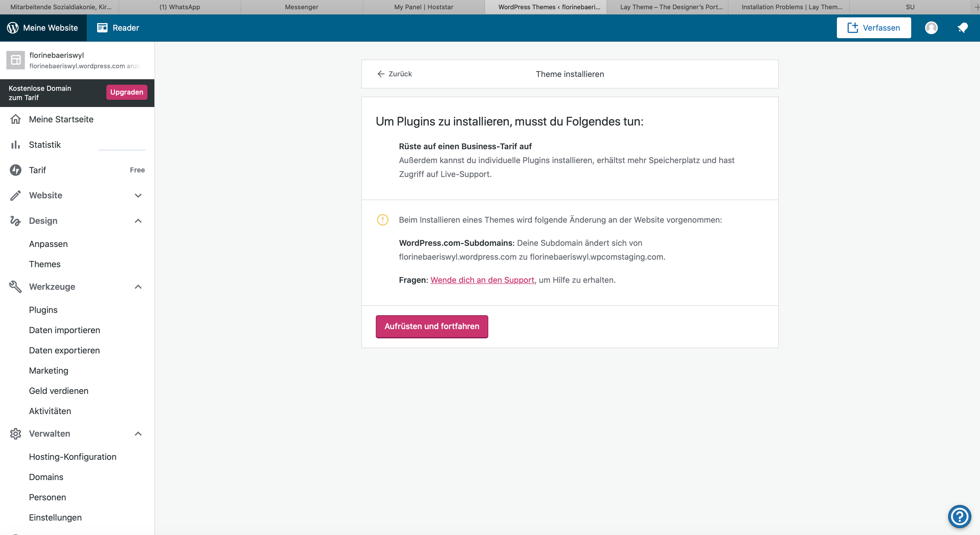Screen dimensions: 980x535
Task: Open the Reader icon in top bar
Action: [x=102, y=28]
